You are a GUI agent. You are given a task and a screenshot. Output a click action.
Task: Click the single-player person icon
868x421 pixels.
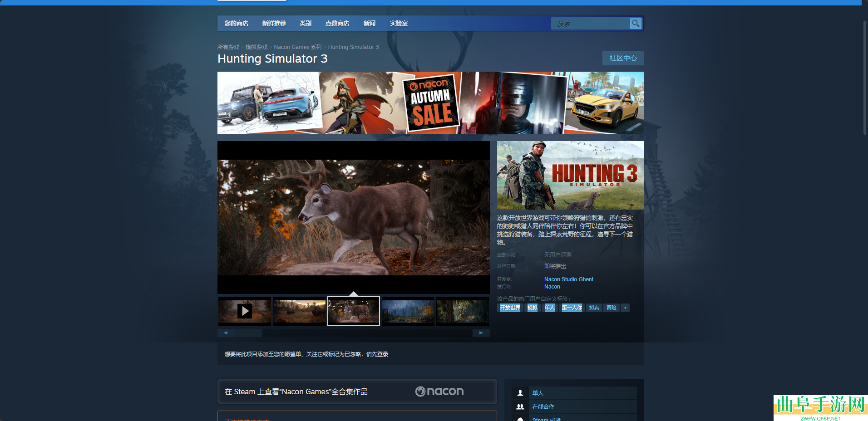[520, 393]
